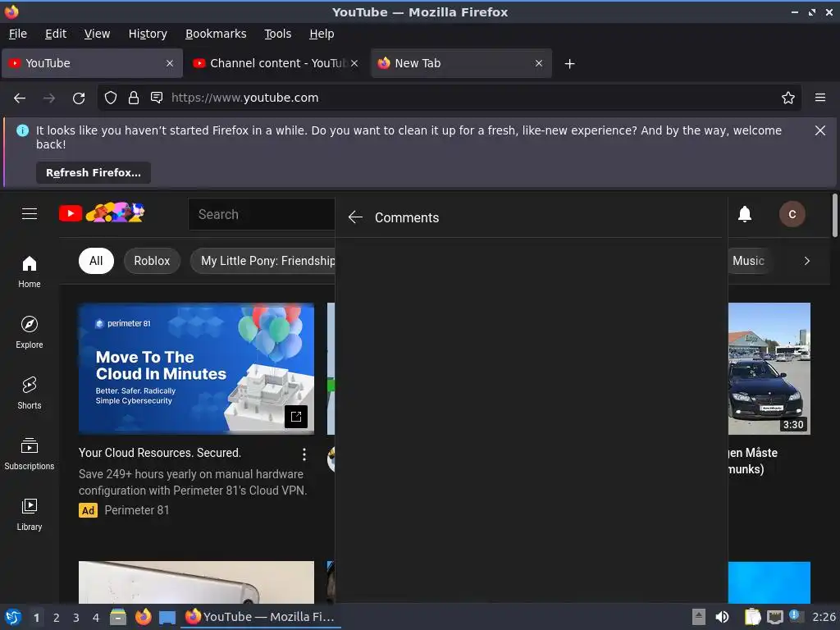
Task: Open the Bookmarks menu
Action: [216, 34]
